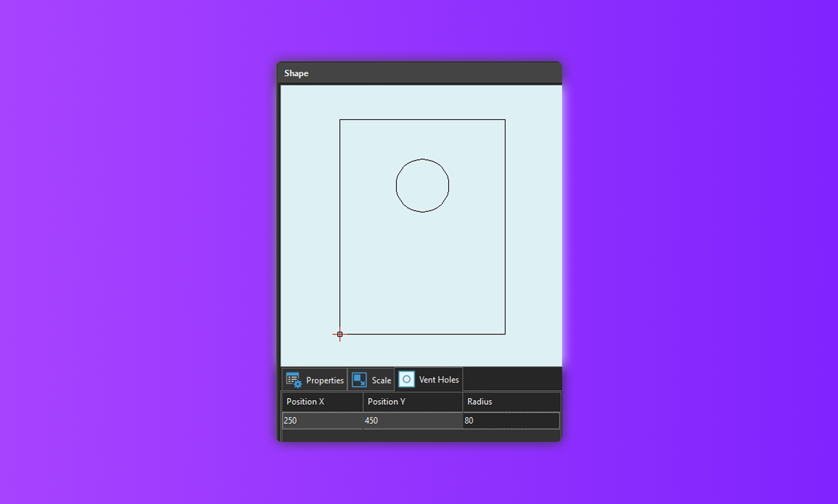Click inside the rectangle on the canvas

tap(419, 279)
